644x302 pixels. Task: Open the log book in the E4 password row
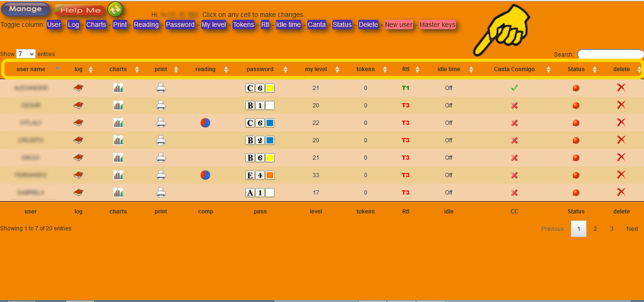(x=78, y=175)
